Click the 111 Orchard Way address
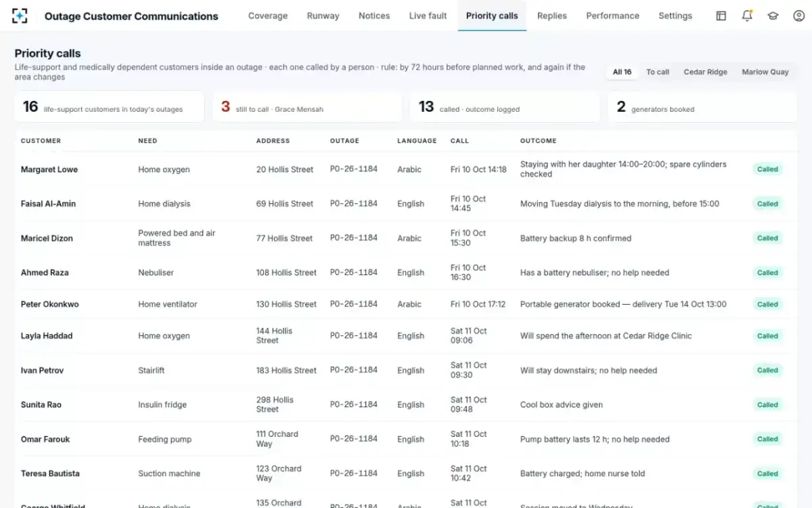 [277, 440]
